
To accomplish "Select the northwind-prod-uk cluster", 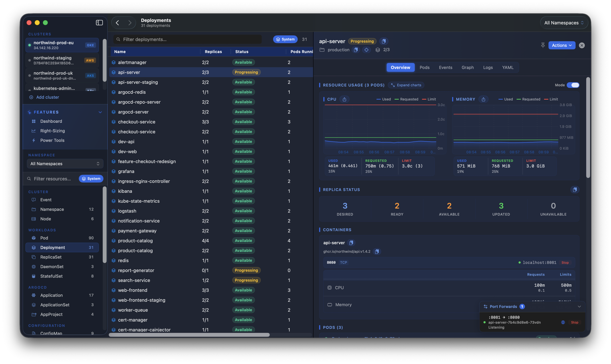I will coord(62,76).
